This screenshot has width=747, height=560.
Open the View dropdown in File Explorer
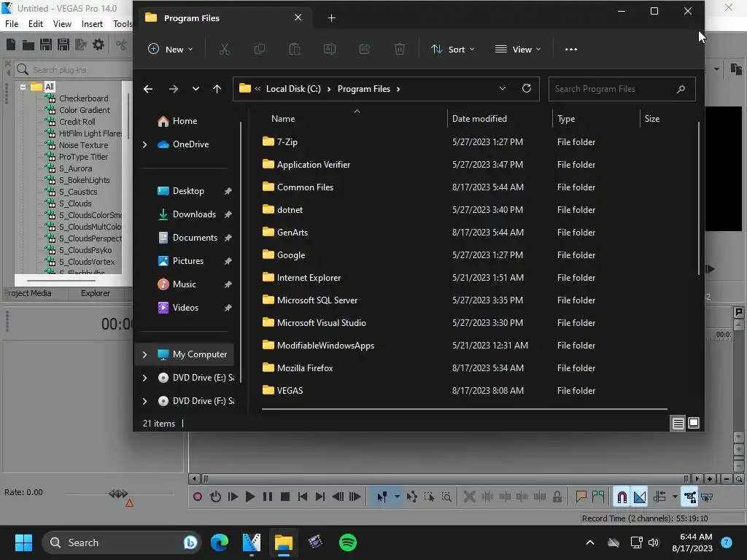coord(518,49)
